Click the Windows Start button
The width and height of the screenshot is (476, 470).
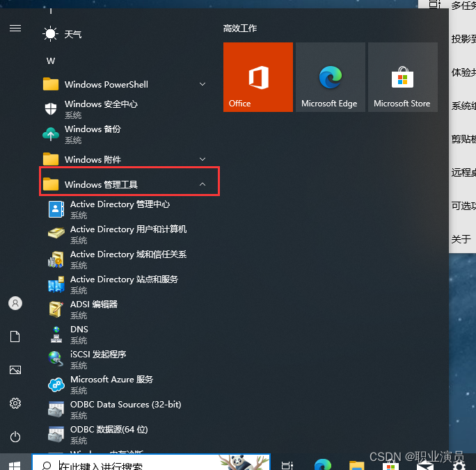coord(15,466)
